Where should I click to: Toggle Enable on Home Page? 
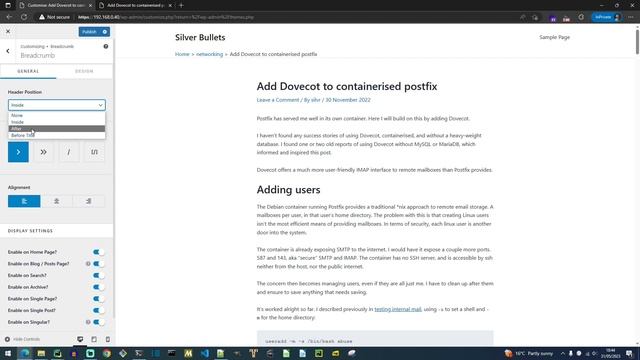point(98,252)
